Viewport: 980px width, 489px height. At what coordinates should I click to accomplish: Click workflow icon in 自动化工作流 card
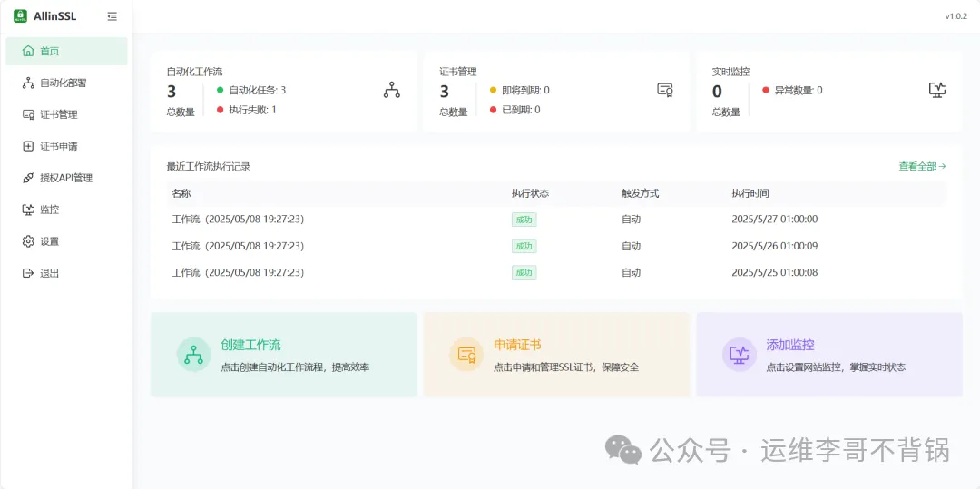[x=391, y=90]
